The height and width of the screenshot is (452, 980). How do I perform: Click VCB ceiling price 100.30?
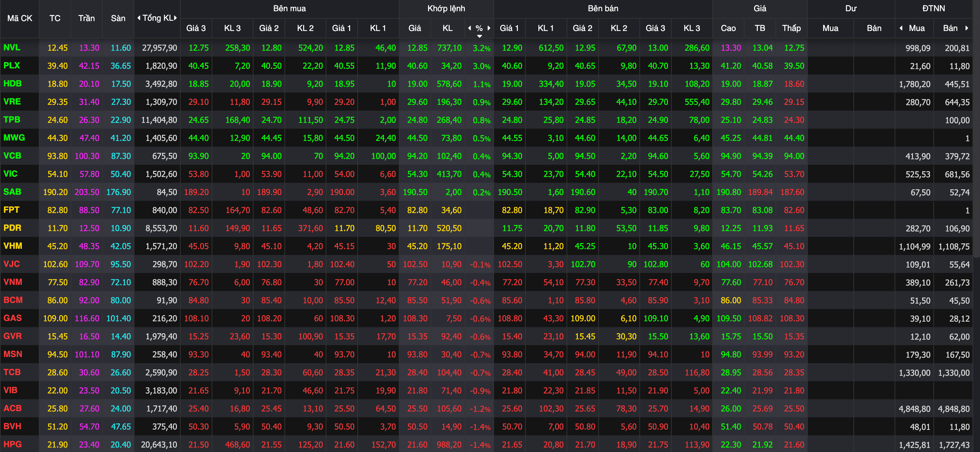(87, 156)
